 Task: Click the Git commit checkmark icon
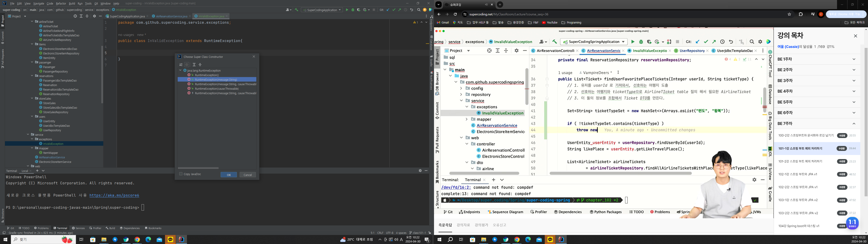(x=394, y=10)
